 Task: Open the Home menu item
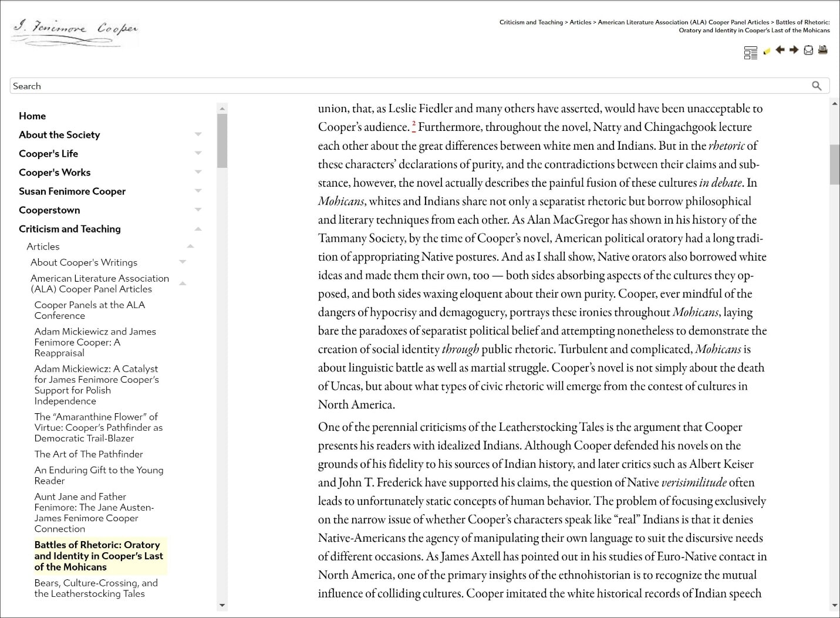coord(32,116)
